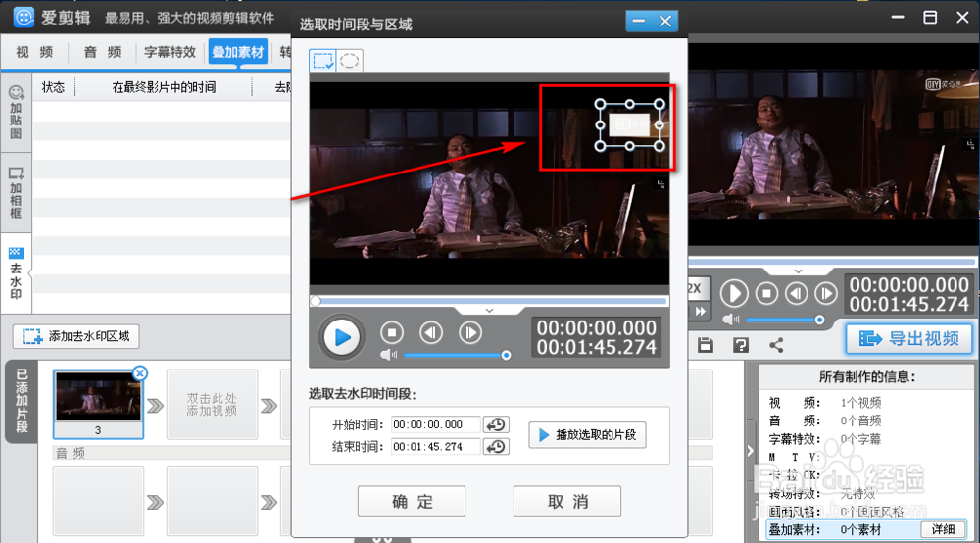Image resolution: width=980 pixels, height=543 pixels.
Task: Mute the dialog's volume speaker icon
Action: click(x=388, y=355)
